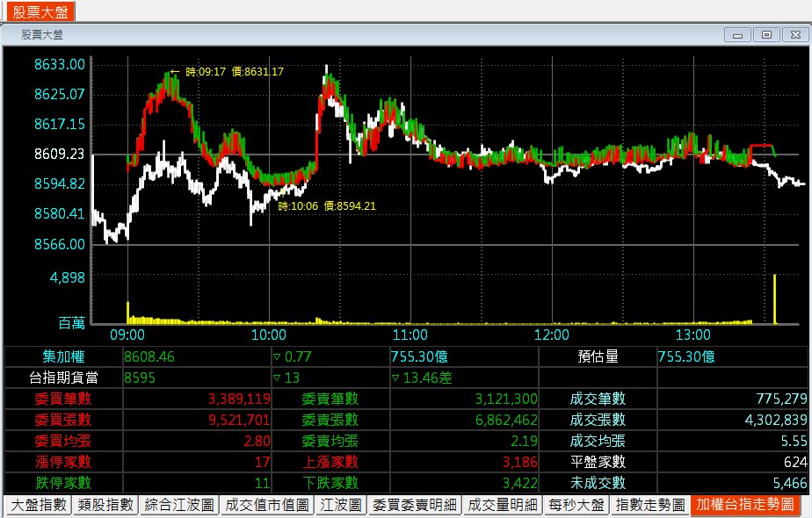Click the 台指期貨當 row label
This screenshot has width=812, height=518.
tap(63, 378)
